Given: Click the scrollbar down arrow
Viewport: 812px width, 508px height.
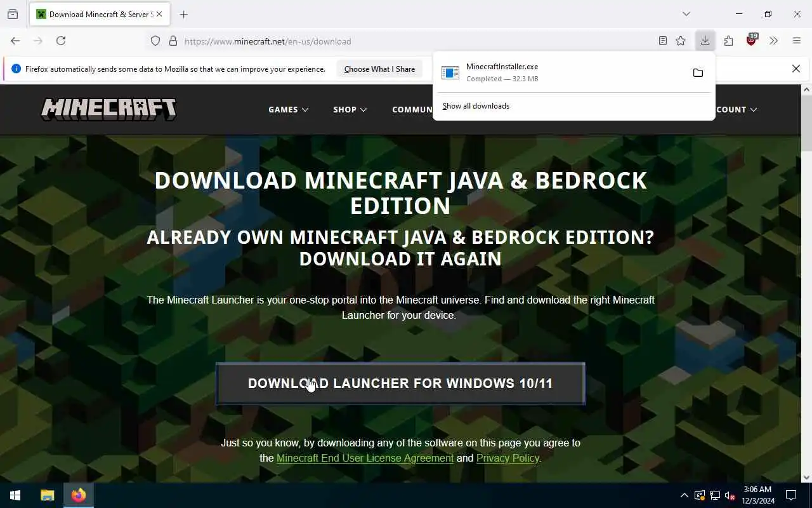Looking at the screenshot, I should pos(806,478).
